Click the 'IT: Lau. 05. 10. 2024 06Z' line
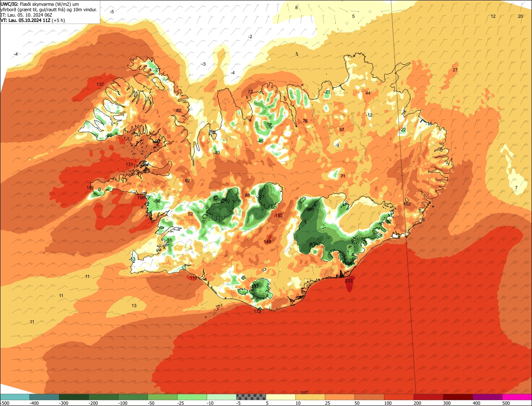The image size is (532, 406). click(25, 15)
